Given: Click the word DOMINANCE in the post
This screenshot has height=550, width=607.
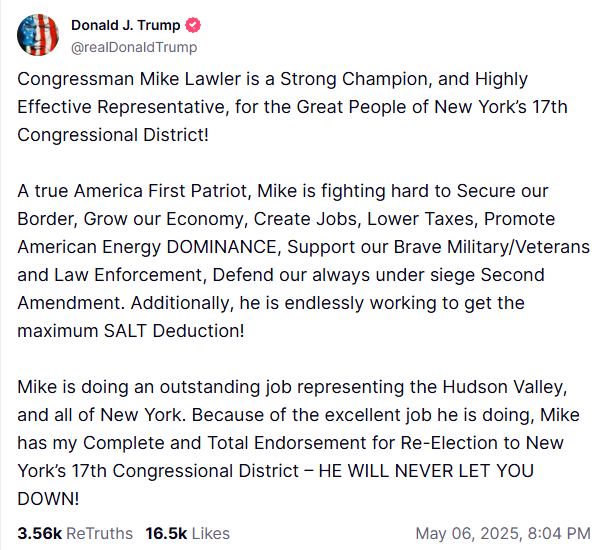Looking at the screenshot, I should (x=223, y=247).
